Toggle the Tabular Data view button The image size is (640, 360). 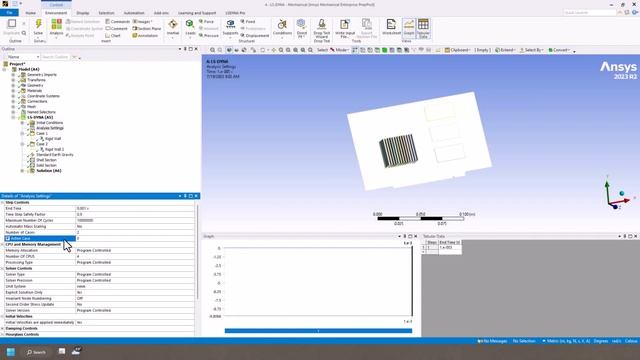pyautogui.click(x=423, y=28)
